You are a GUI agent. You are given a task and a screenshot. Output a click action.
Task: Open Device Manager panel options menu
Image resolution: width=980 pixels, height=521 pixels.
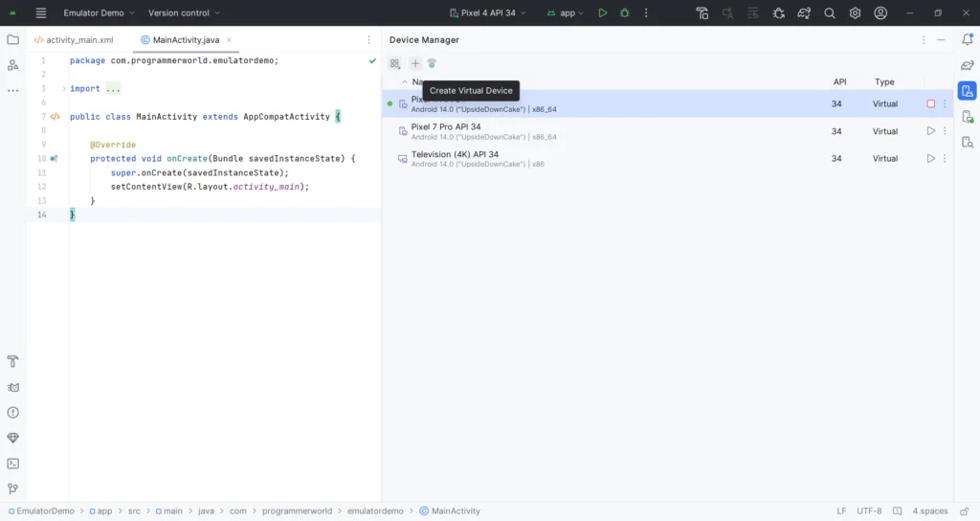tap(924, 40)
